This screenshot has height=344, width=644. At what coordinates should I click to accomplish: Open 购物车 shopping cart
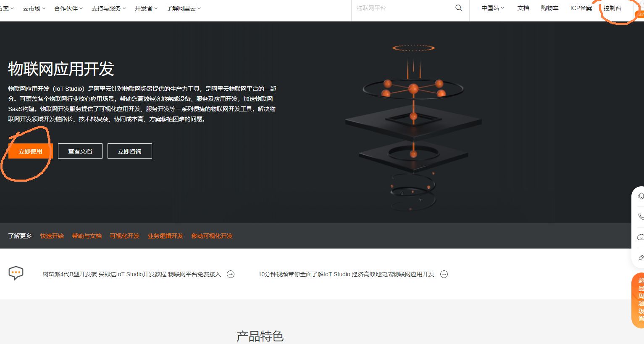(x=550, y=8)
